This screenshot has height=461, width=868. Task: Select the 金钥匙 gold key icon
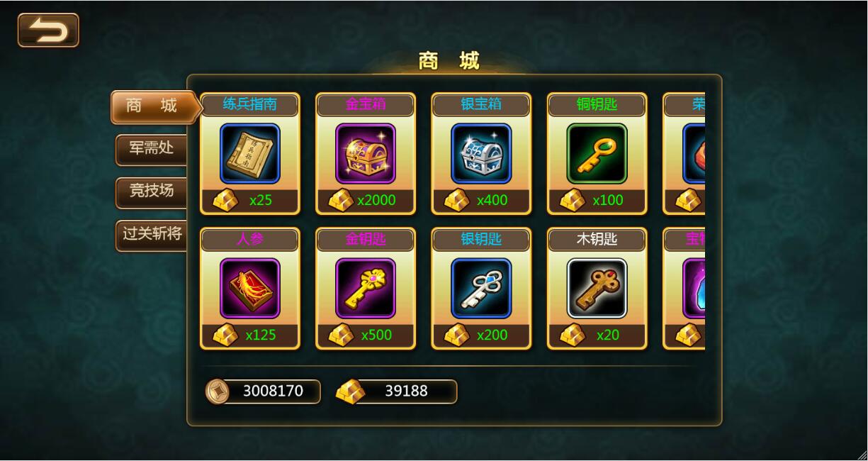(x=366, y=288)
